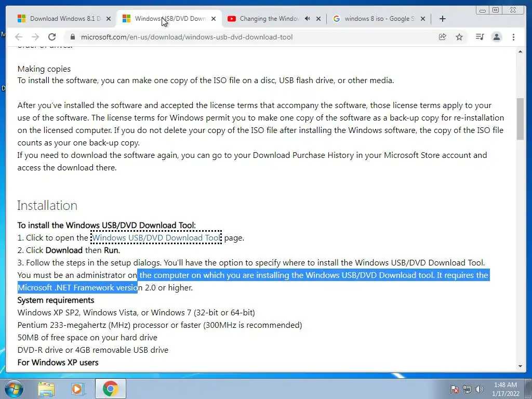Screen dimensions: 532x399
Task: Click the scrollbar up arrow
Action: pyautogui.click(x=520, y=51)
